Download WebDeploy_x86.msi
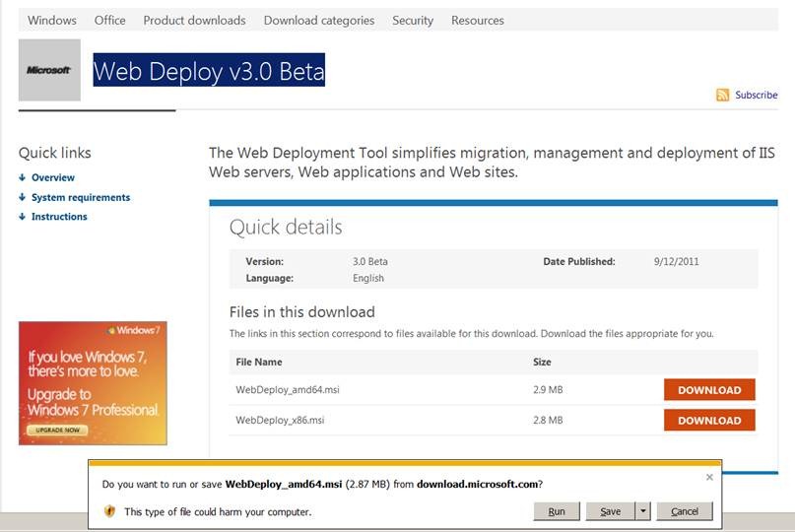Screen dimensions: 795x532 pos(709,420)
